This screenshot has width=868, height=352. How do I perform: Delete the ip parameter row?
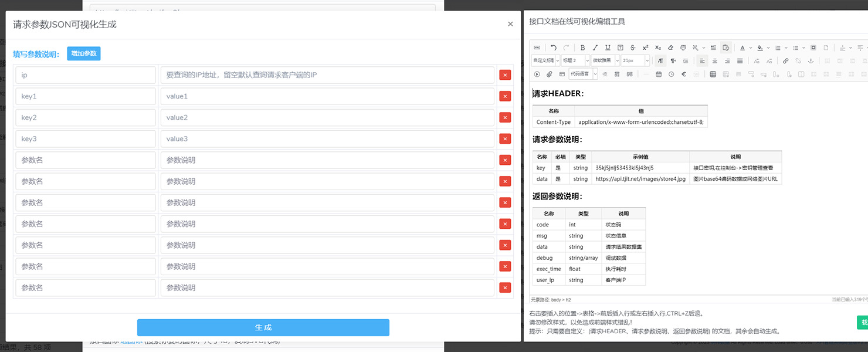click(x=504, y=75)
